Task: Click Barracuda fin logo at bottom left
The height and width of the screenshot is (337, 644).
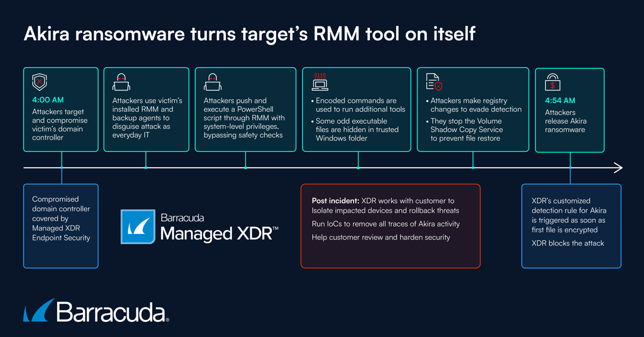Action: click(x=38, y=311)
